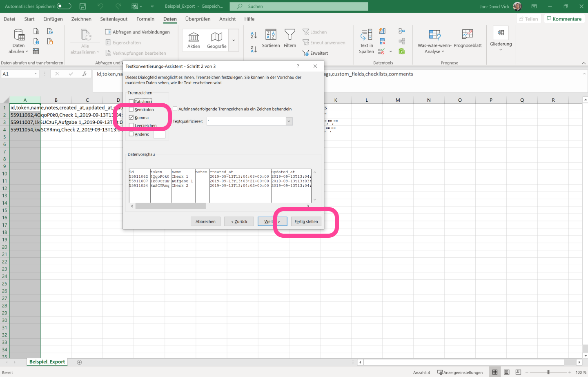This screenshot has height=377, width=588.
Task: Collapse the ribbon with the chevron
Action: (584, 63)
